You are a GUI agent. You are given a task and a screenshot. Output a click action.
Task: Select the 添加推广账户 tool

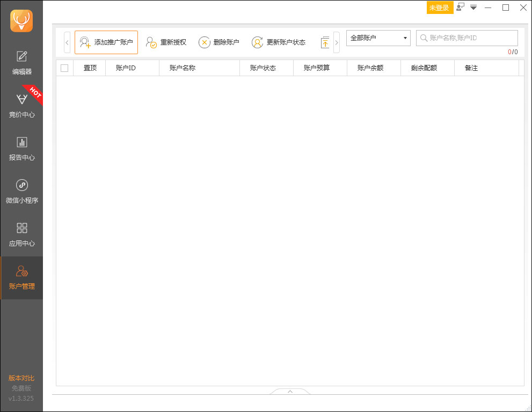[106, 42]
